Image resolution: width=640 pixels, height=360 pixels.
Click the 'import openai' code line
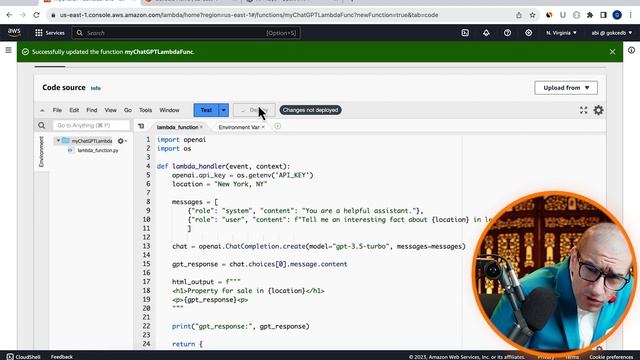click(181, 140)
